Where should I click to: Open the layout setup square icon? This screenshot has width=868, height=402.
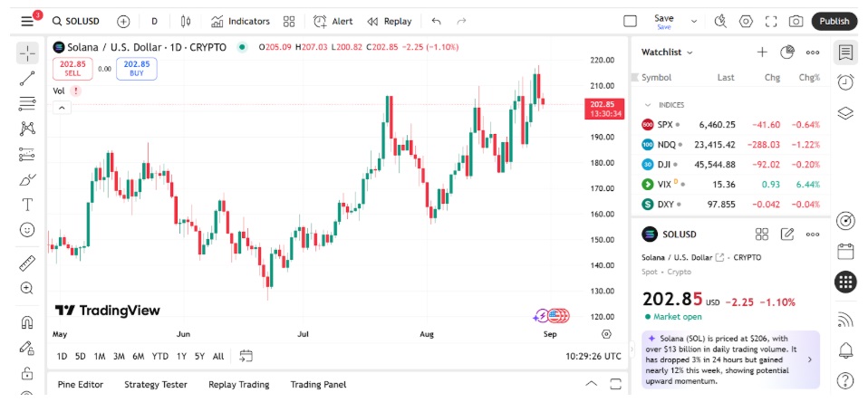pyautogui.click(x=630, y=22)
